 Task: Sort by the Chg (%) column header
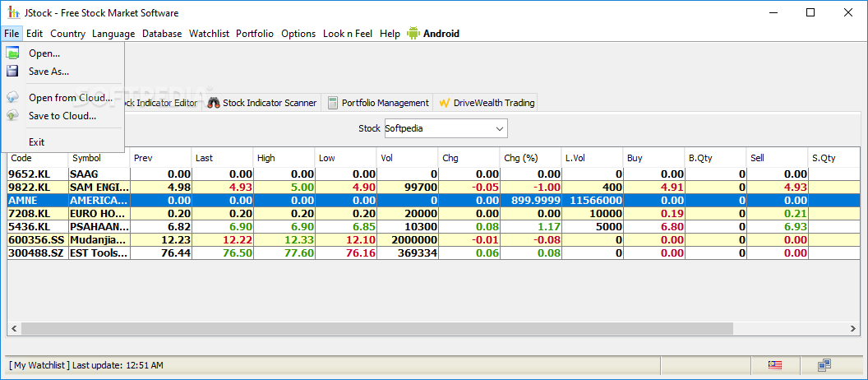530,158
